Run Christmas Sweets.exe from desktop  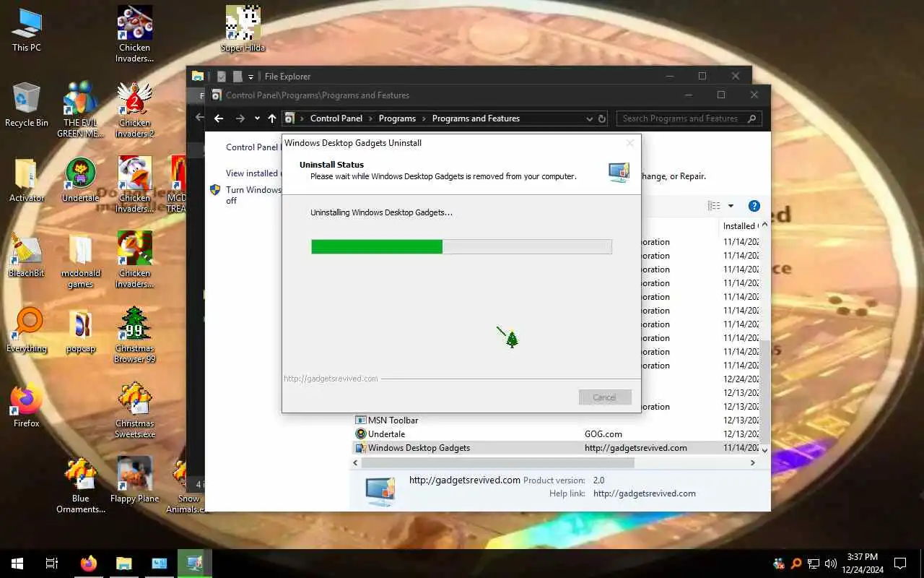point(134,410)
